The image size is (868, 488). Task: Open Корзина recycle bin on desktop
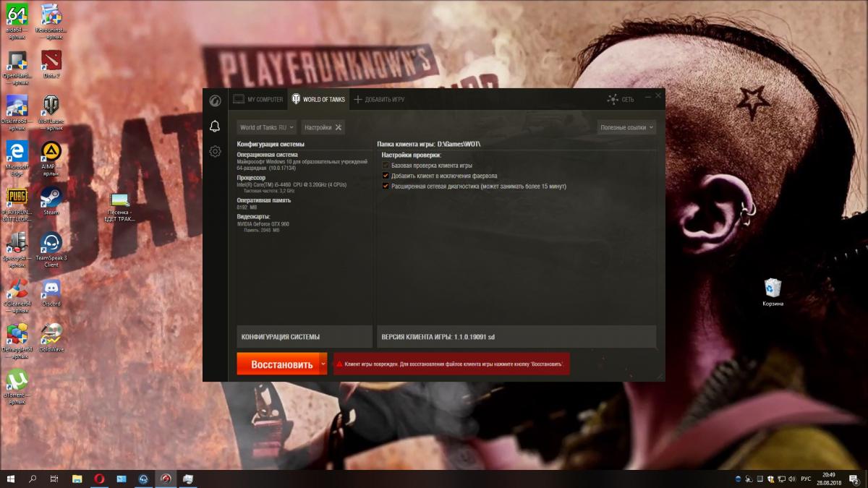click(773, 292)
